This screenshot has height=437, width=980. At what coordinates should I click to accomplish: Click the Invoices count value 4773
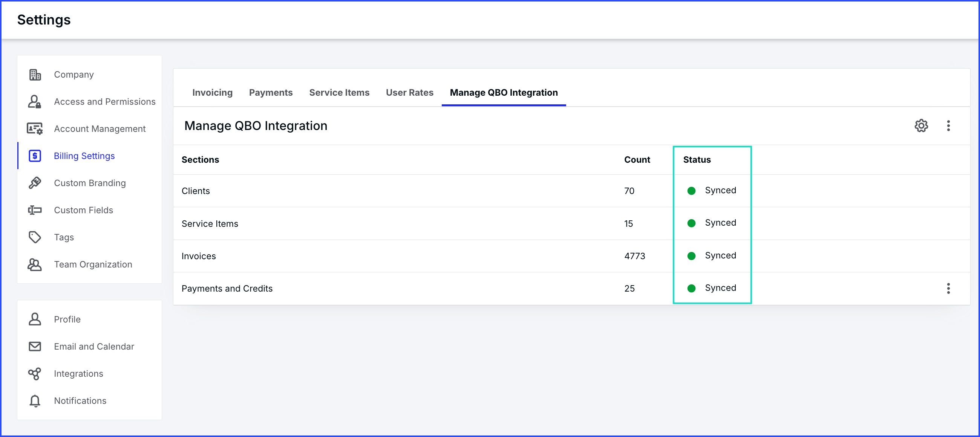(635, 256)
